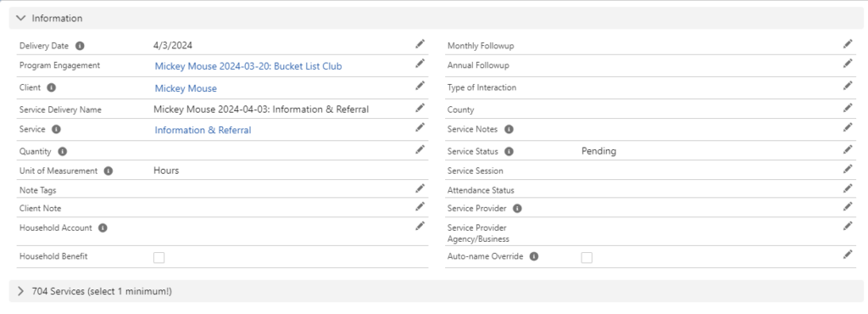Edit the Quantity field with its pencil
The height and width of the screenshot is (314, 868).
point(420,149)
